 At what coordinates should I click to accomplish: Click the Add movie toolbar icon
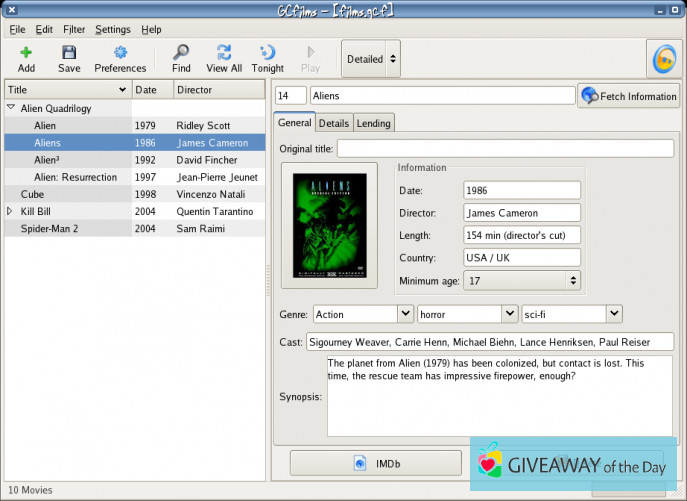(26, 53)
